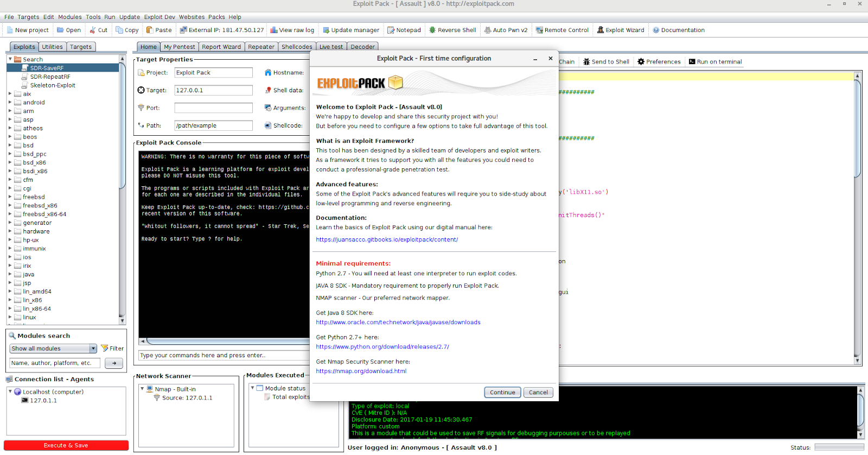Screen dimensions: 868x455
Task: Click the Shellcode field icon
Action: (268, 125)
